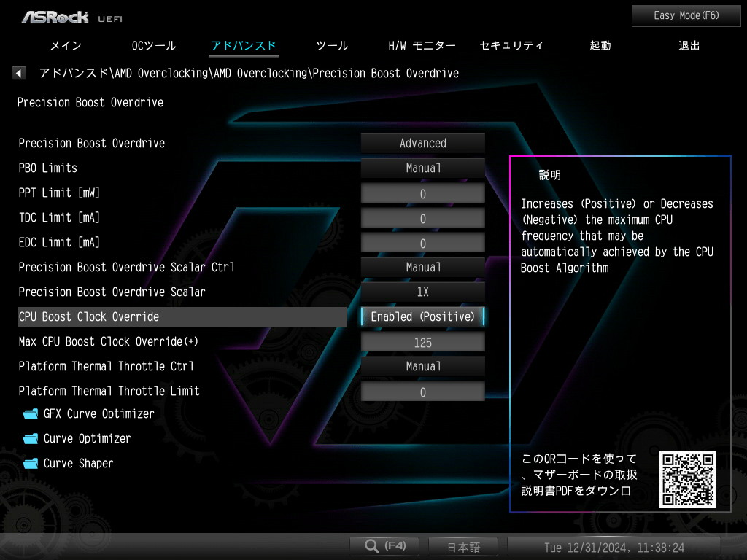
Task: Edit Max CPU Boost Clock Override value
Action: (423, 342)
